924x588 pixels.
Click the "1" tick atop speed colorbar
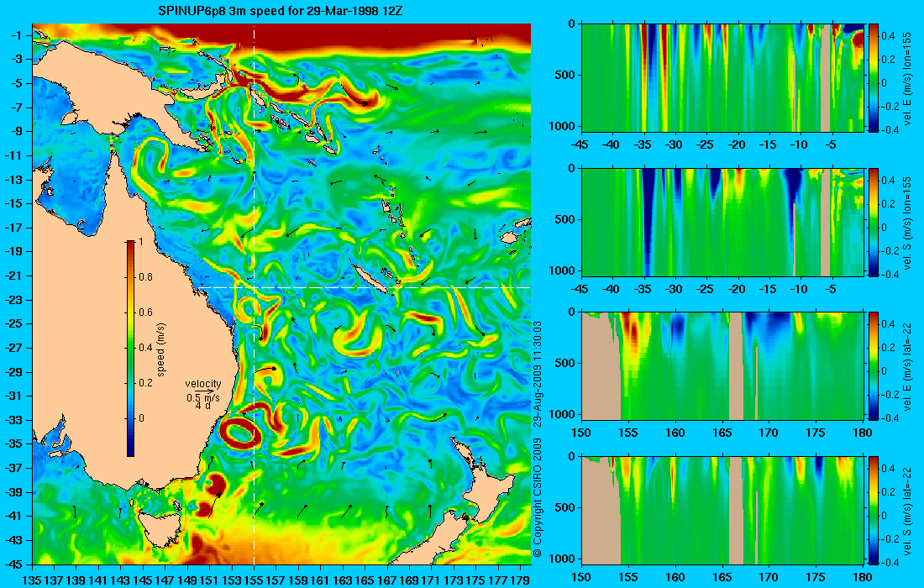[x=140, y=242]
